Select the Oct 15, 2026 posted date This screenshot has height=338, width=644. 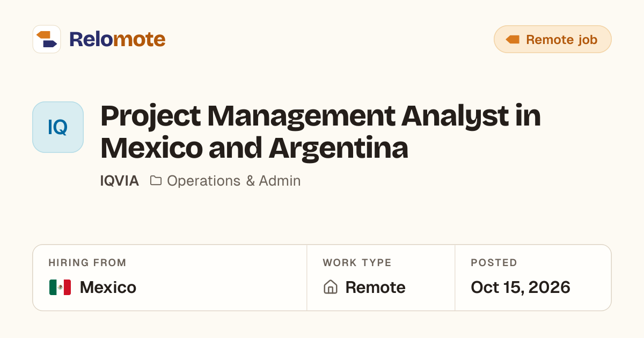coord(521,288)
